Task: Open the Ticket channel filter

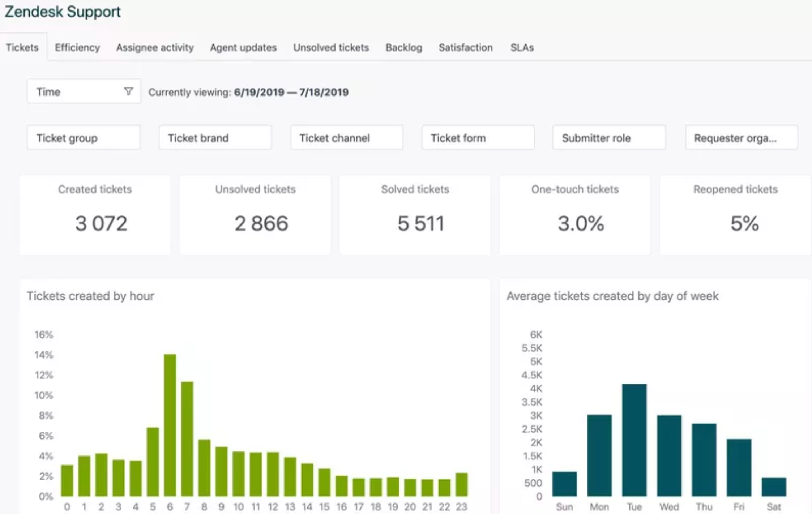Action: coord(346,138)
